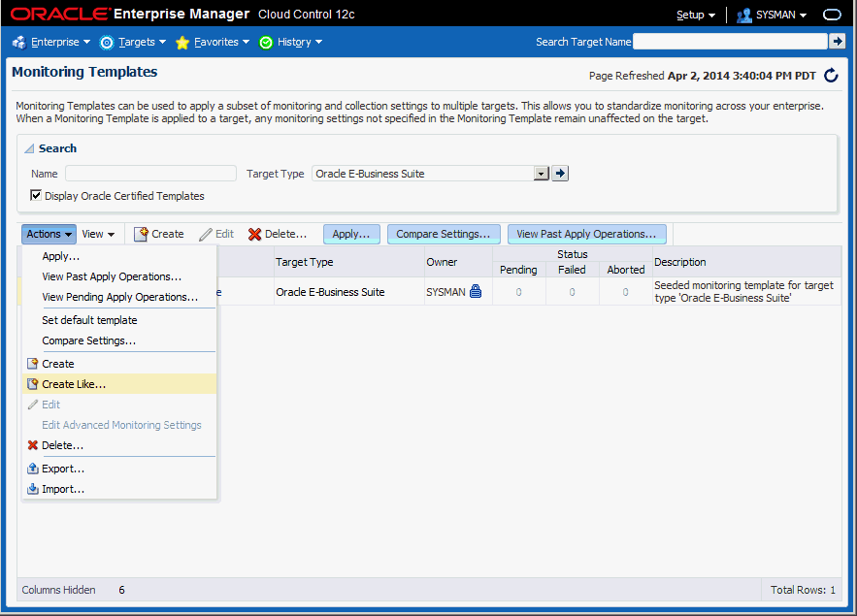Image resolution: width=857 pixels, height=616 pixels.
Task: Click the Create Like icon in Actions menu
Action: [33, 384]
